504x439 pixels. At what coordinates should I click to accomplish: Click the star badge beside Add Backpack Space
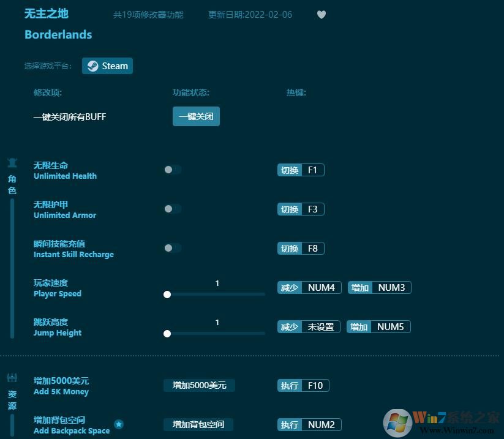pos(119,424)
